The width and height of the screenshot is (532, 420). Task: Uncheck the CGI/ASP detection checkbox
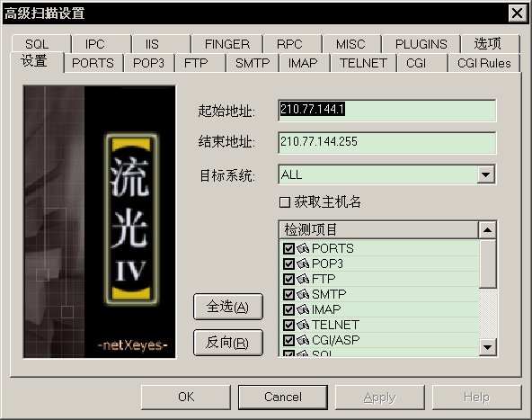(x=288, y=340)
